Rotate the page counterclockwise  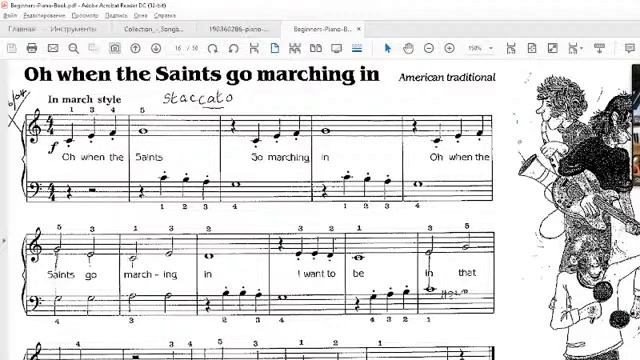click(233, 49)
